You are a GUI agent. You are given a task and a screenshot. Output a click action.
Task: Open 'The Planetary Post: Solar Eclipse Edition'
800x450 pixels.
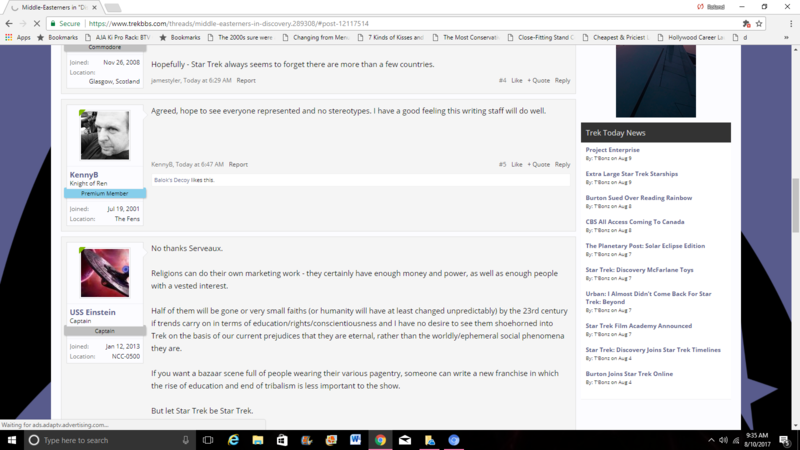(645, 245)
